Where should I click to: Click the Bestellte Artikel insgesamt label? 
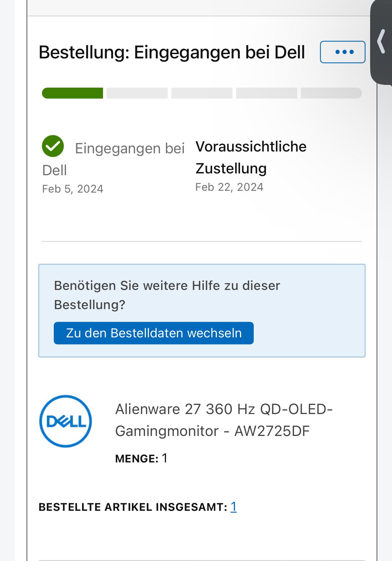pyautogui.click(x=133, y=507)
